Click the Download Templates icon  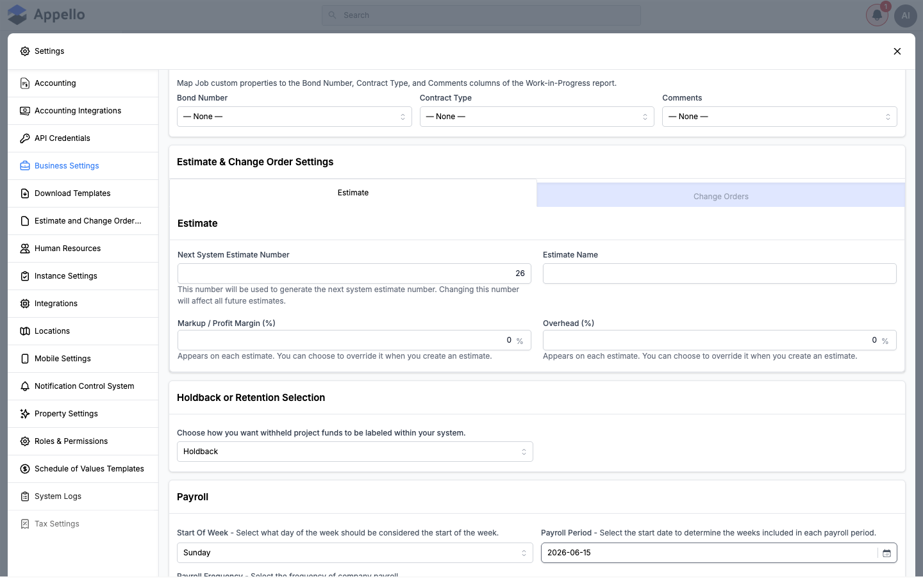tap(25, 193)
